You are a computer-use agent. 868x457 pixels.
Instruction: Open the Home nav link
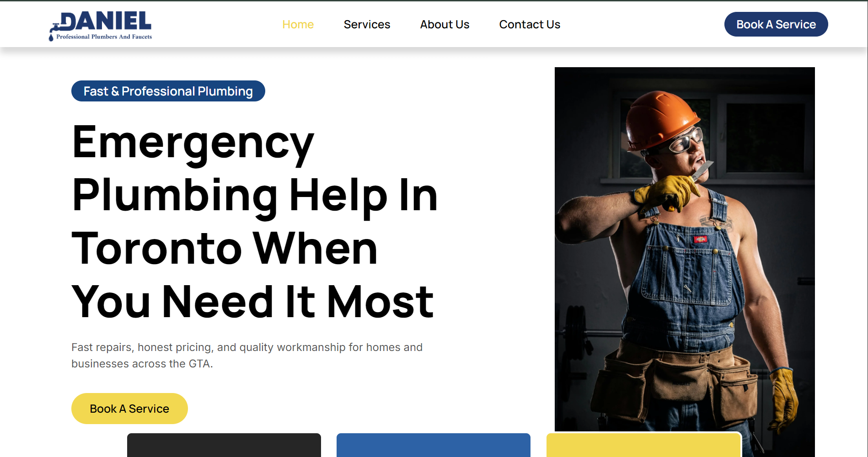pyautogui.click(x=298, y=24)
